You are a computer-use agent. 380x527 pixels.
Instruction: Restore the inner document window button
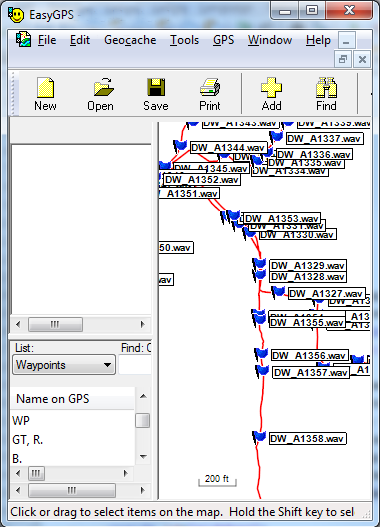pos(343,59)
